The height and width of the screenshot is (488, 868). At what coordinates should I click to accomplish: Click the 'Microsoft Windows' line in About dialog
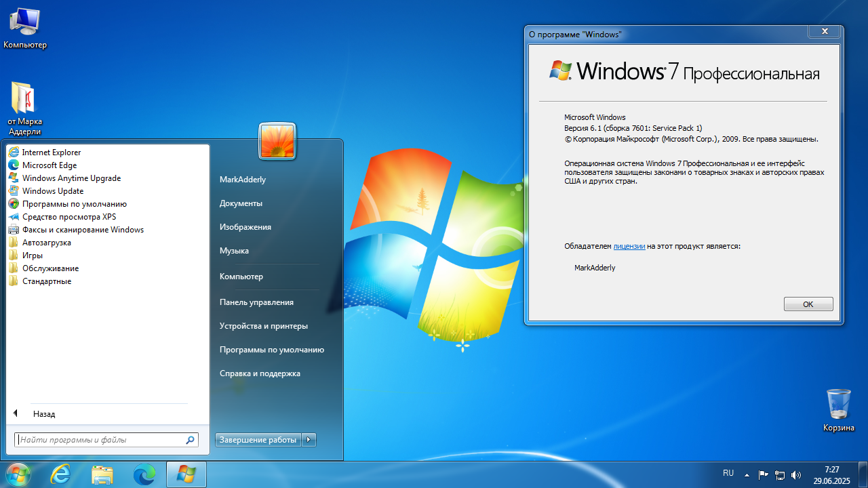[595, 117]
